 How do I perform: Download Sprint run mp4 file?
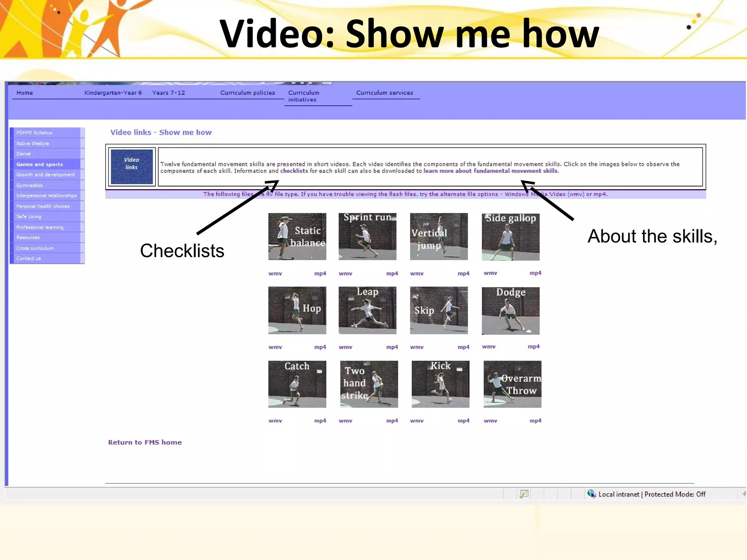tap(392, 273)
